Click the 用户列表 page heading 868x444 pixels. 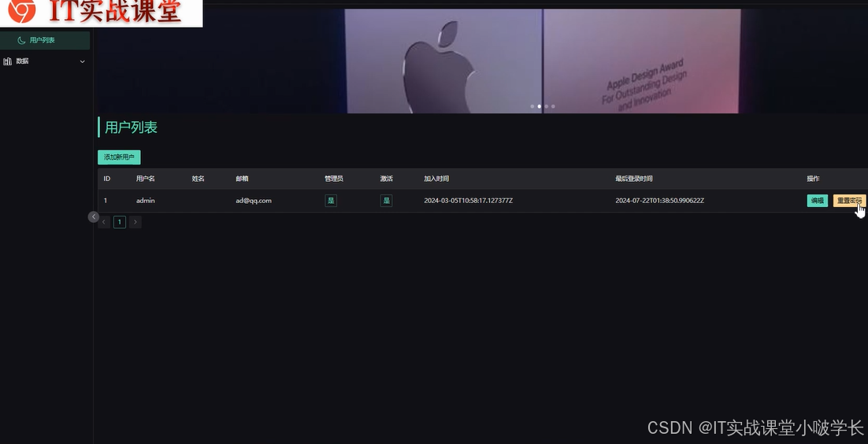(x=132, y=128)
